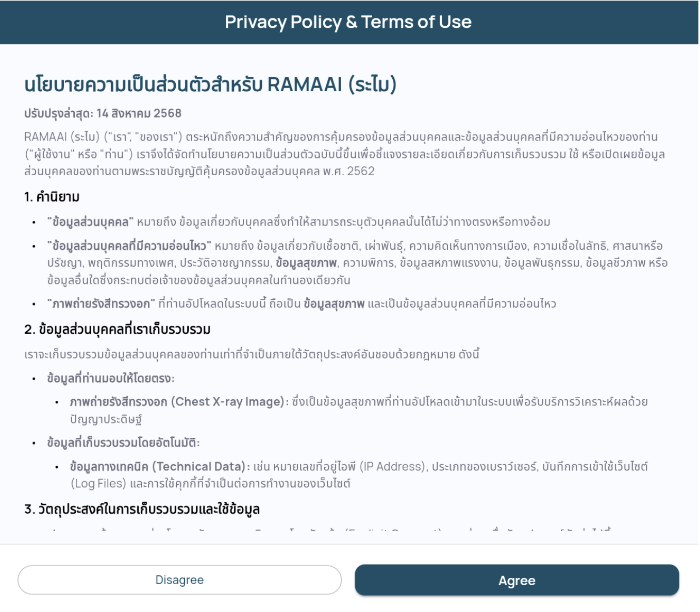Click the quoted bold term "ภาพถ่ายรังสีทรวงอก" in definitions
Viewport: 700px width, 612px height.
point(101,304)
